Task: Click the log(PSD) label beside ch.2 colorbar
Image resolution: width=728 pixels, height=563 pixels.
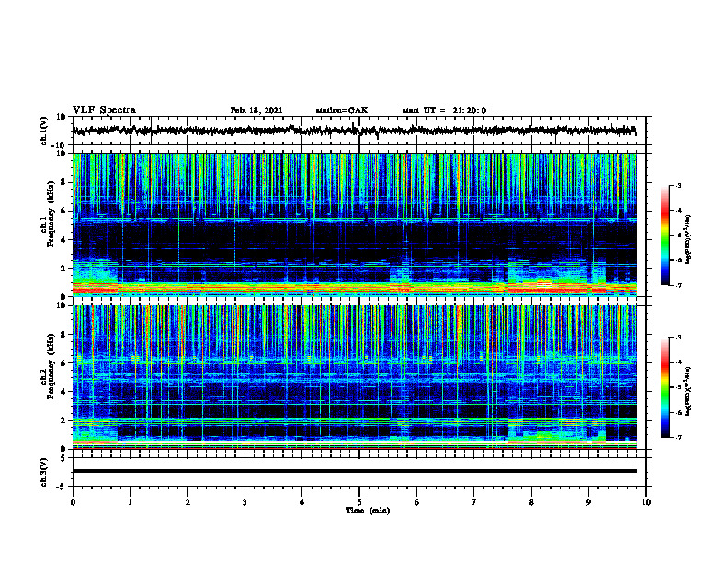Action: [x=688, y=390]
